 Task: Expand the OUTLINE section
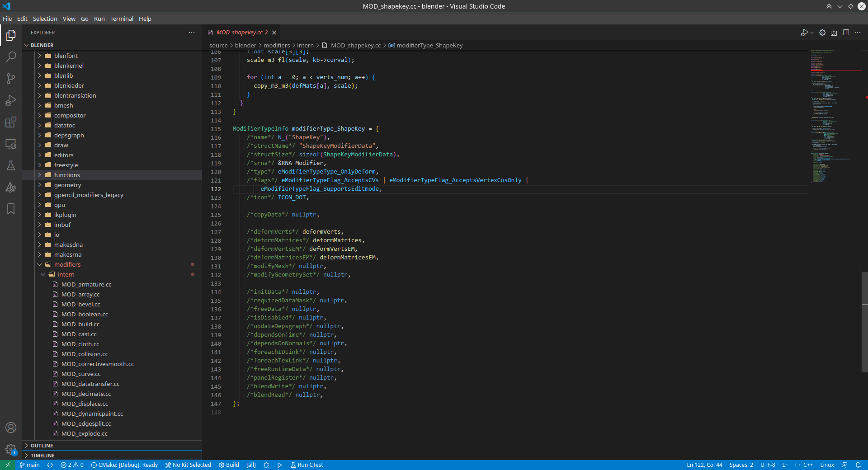click(42, 446)
